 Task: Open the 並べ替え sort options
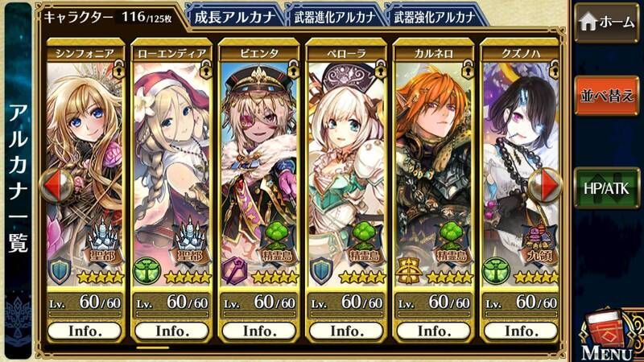(x=607, y=95)
